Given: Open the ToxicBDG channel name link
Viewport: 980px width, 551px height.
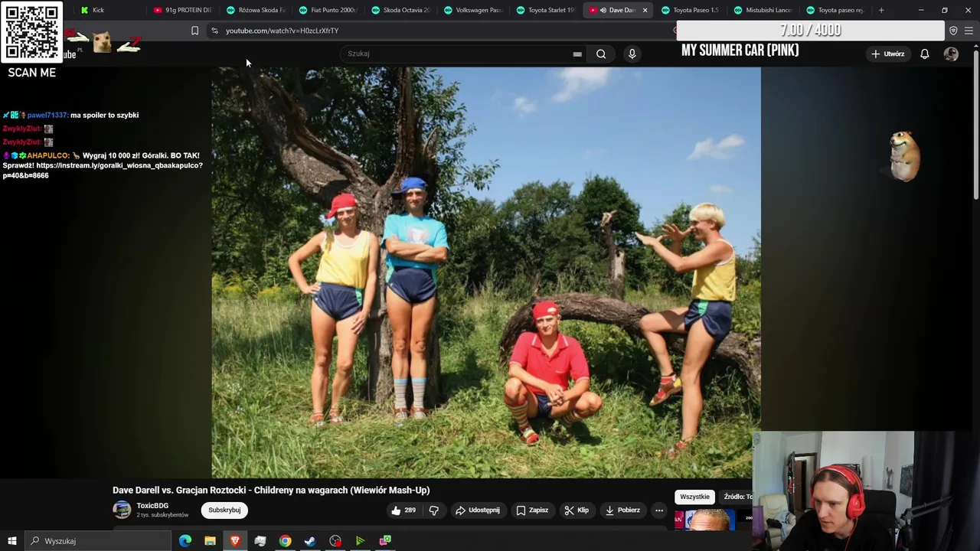Looking at the screenshot, I should (152, 506).
